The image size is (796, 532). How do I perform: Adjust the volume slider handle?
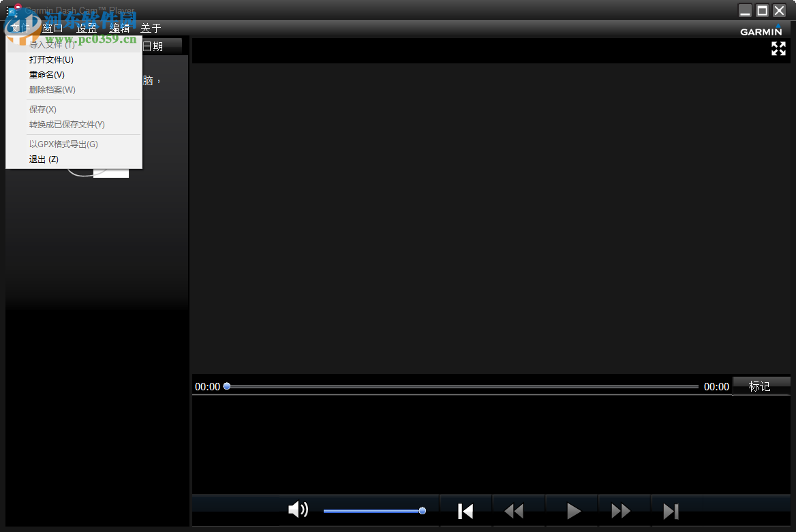tap(422, 510)
